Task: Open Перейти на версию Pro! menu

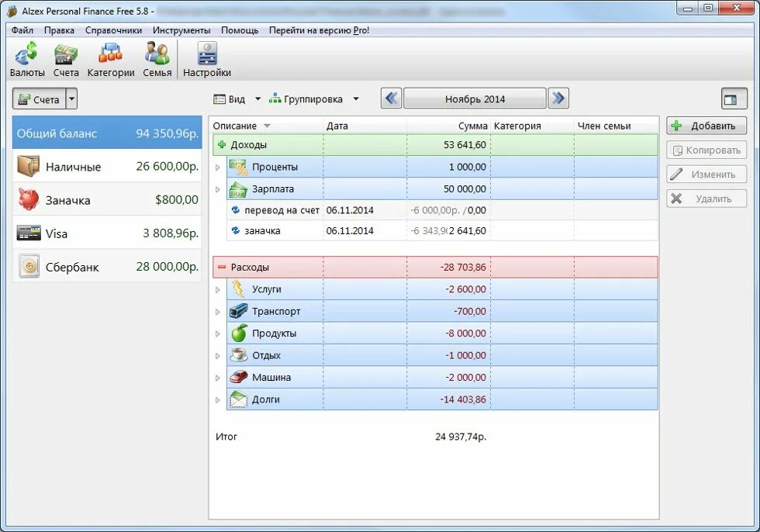Action: coord(319,30)
